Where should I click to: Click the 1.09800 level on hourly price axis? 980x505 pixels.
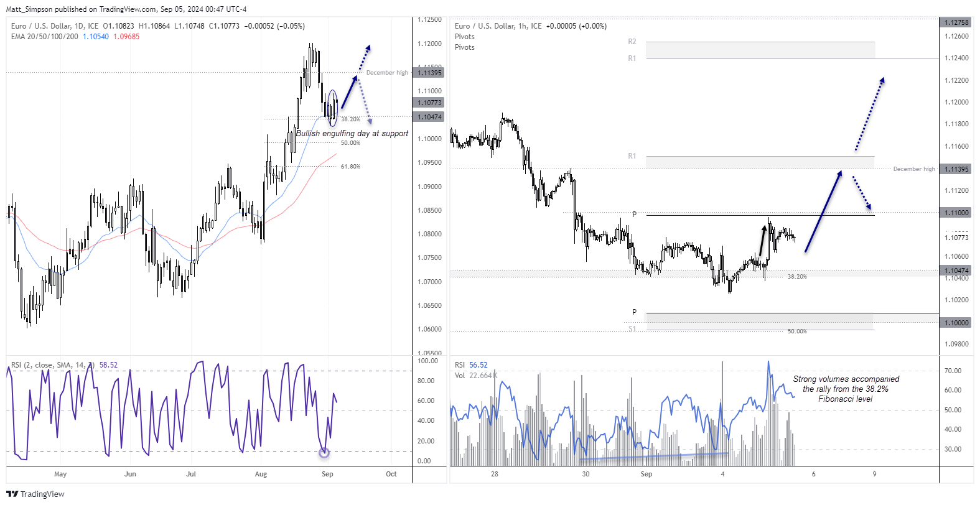point(956,344)
